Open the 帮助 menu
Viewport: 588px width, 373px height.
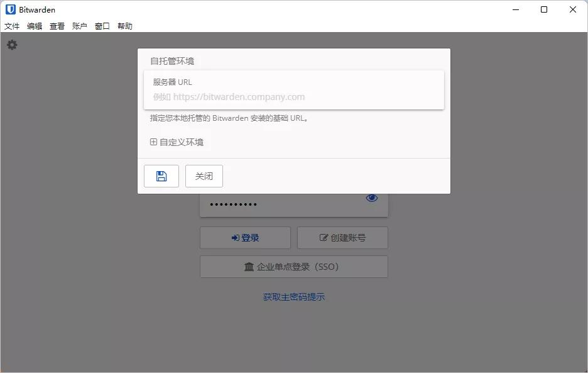(x=124, y=26)
